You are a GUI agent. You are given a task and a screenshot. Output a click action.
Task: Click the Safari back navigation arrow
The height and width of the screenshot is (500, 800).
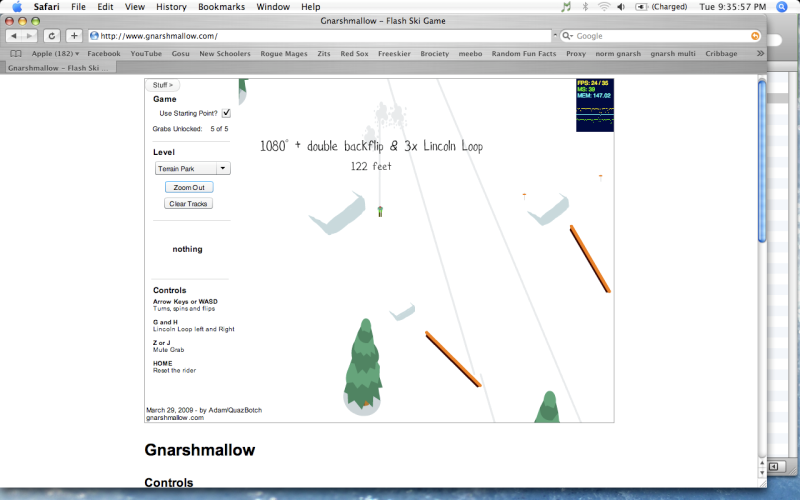pyautogui.click(x=15, y=36)
